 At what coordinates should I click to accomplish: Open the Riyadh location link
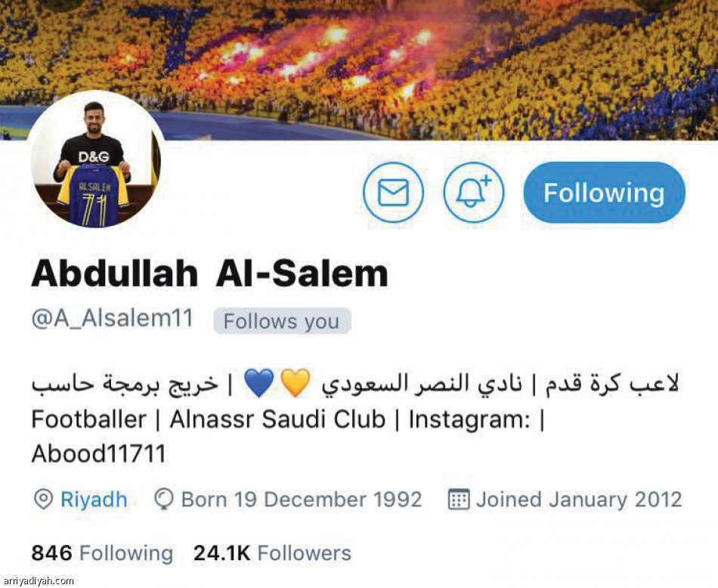point(94,499)
